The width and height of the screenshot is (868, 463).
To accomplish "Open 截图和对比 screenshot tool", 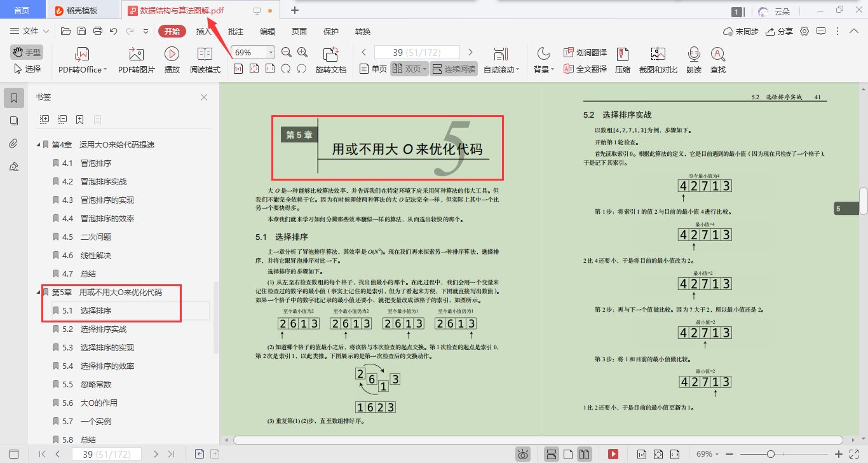I will [658, 60].
